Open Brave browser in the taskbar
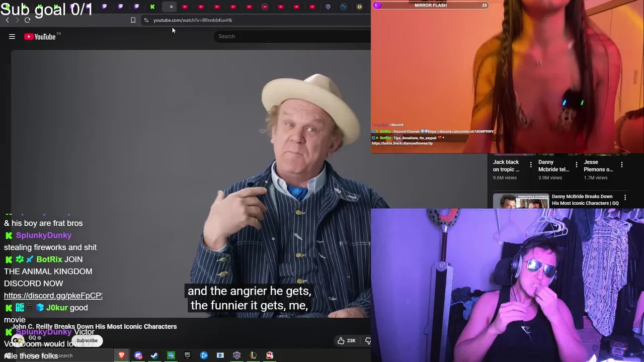Viewport: 644px width, 362px height. pyautogui.click(x=121, y=355)
